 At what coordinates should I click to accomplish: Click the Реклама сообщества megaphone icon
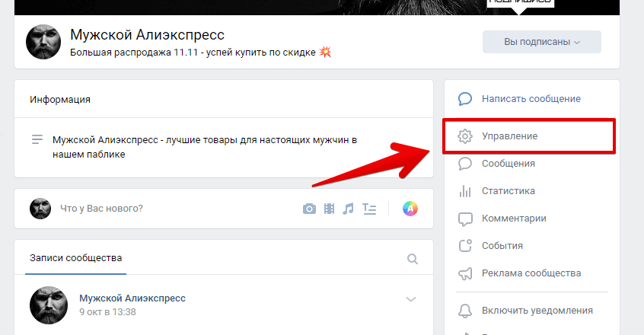click(465, 273)
